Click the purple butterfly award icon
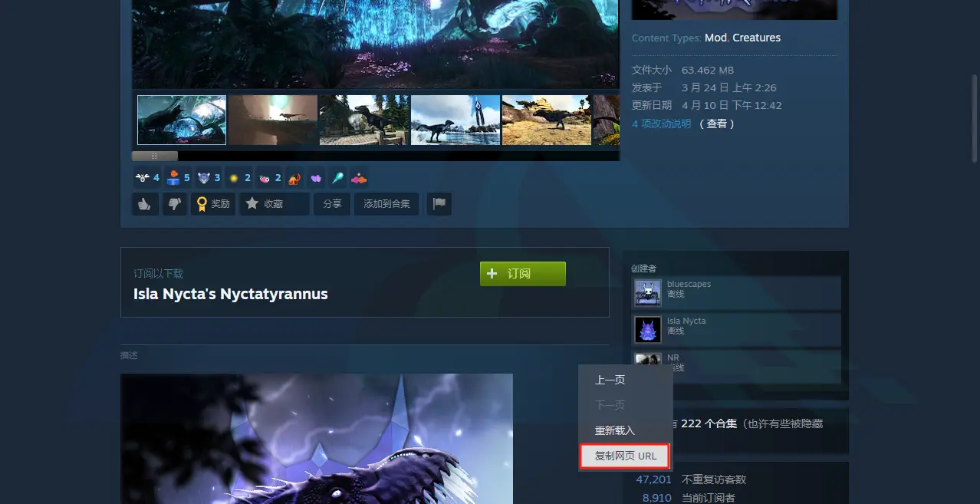 point(316,177)
